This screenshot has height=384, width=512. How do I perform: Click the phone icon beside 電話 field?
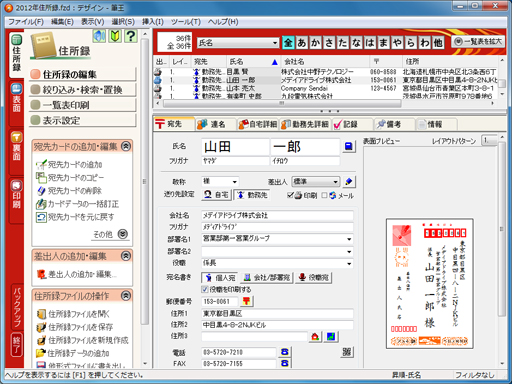[x=284, y=352]
